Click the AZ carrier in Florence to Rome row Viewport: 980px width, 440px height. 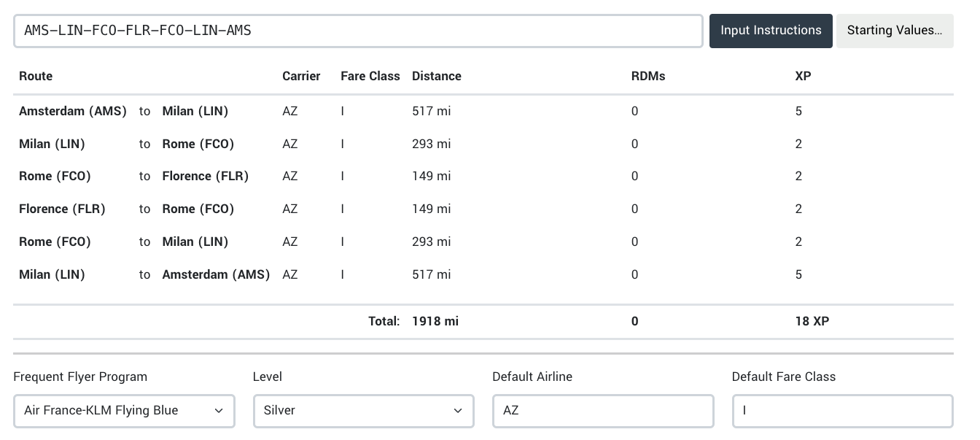coord(289,209)
